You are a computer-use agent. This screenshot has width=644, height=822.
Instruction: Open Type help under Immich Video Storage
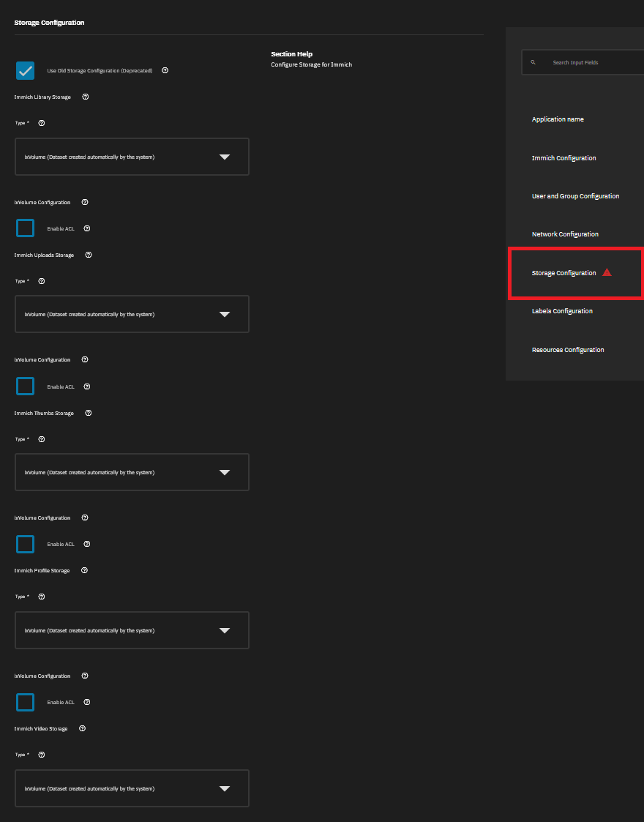(42, 755)
